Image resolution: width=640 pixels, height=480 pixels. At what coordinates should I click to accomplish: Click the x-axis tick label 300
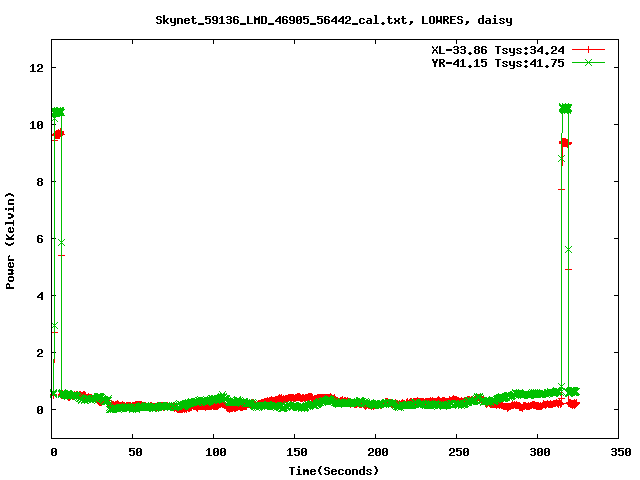[x=540, y=452]
